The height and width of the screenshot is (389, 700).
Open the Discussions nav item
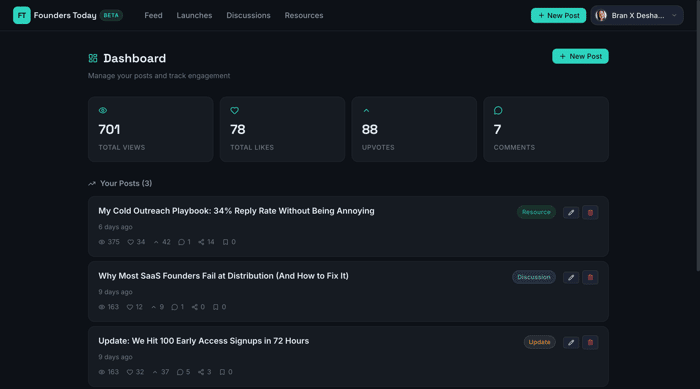(x=248, y=15)
